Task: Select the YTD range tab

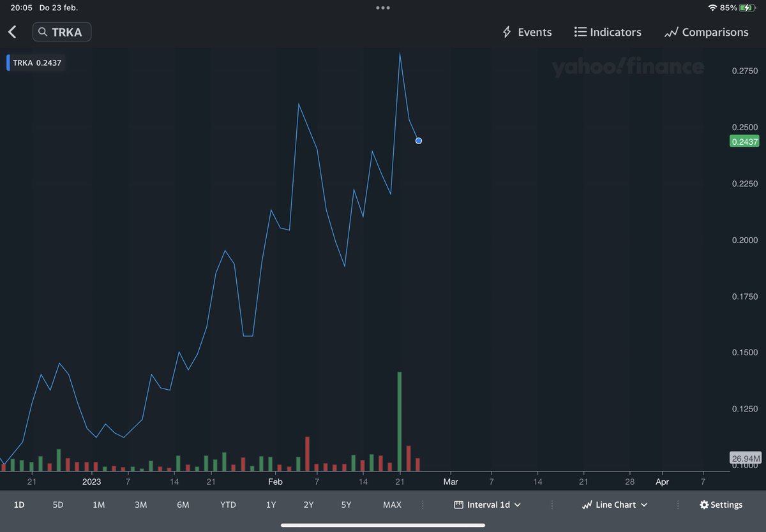Action: tap(228, 505)
